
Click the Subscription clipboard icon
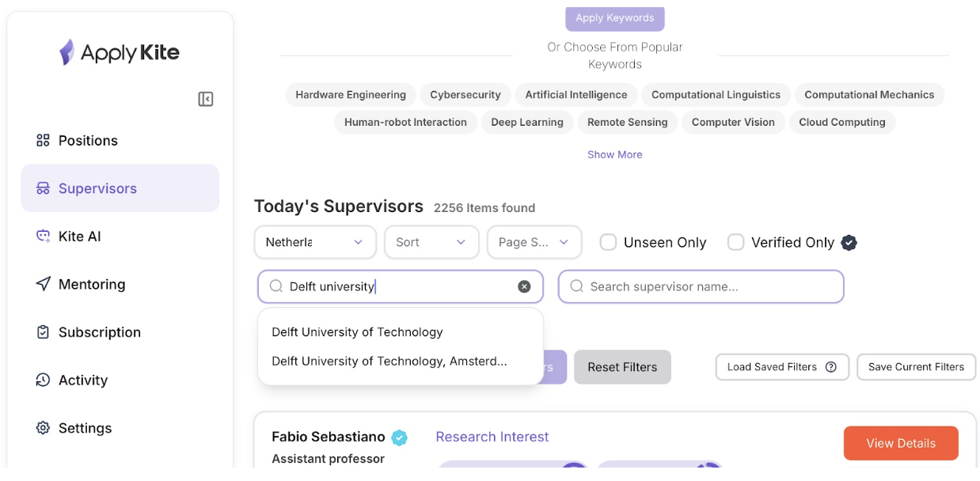(44, 332)
